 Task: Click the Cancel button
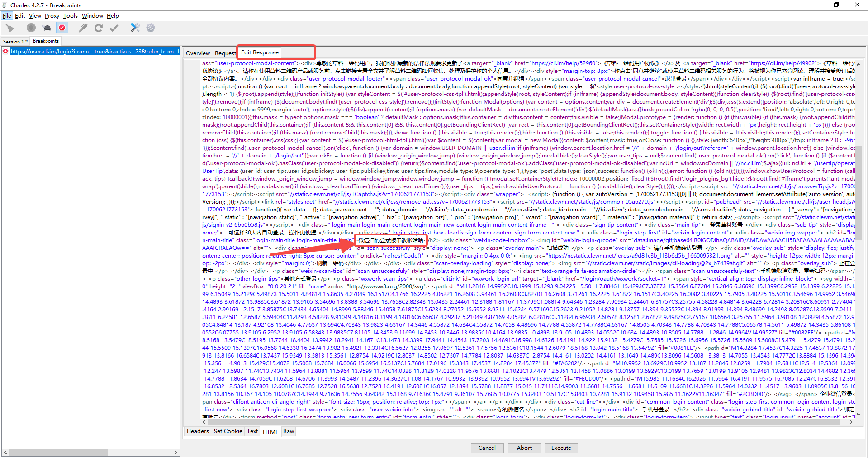click(487, 448)
